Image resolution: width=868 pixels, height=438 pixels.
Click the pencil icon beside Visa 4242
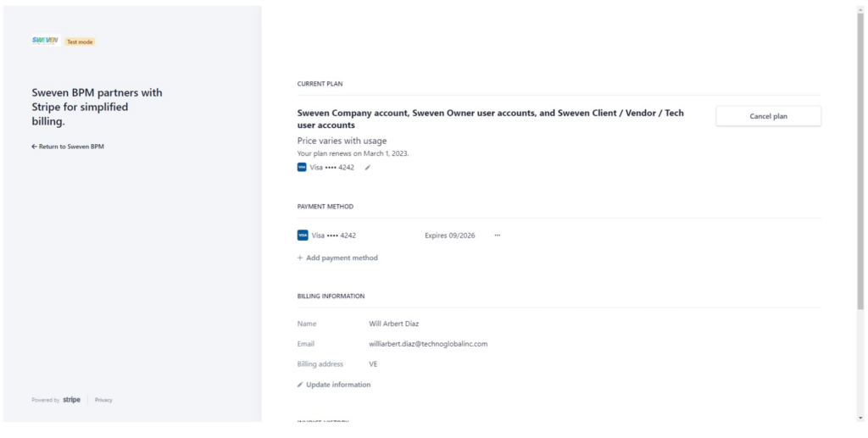(368, 168)
